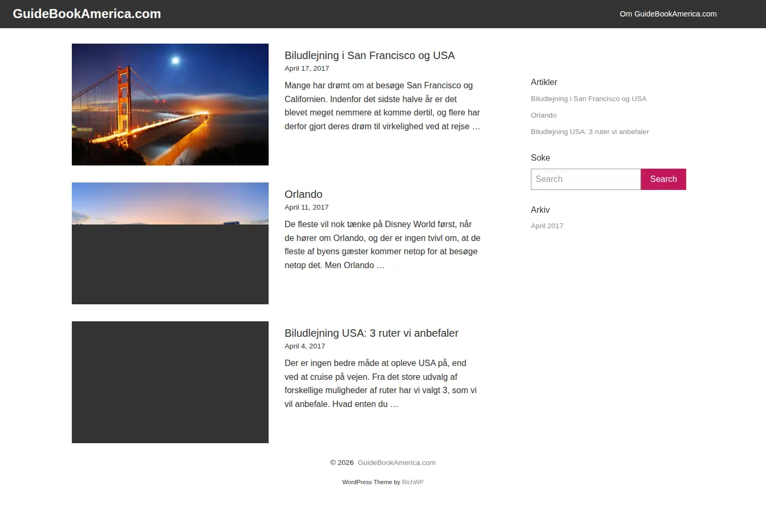The width and height of the screenshot is (766, 532).
Task: Click the date April 17, 2017
Action: coord(307,69)
